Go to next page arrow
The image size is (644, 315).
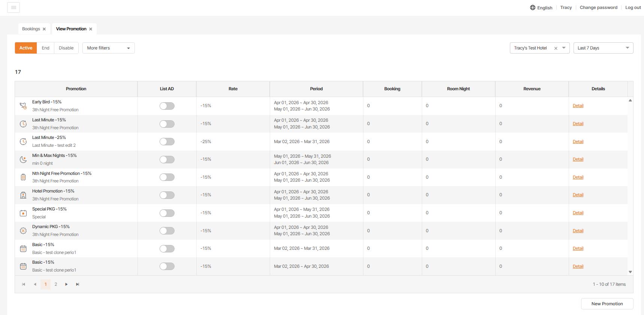click(x=66, y=284)
